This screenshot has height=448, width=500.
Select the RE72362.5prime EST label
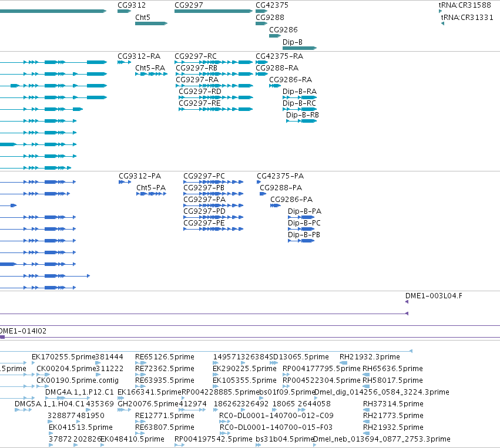pos(165,369)
